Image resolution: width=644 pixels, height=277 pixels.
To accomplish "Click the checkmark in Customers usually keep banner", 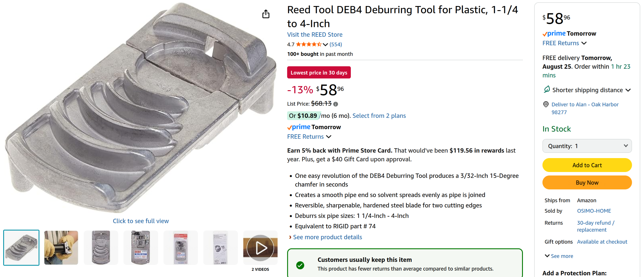I will 300,265.
